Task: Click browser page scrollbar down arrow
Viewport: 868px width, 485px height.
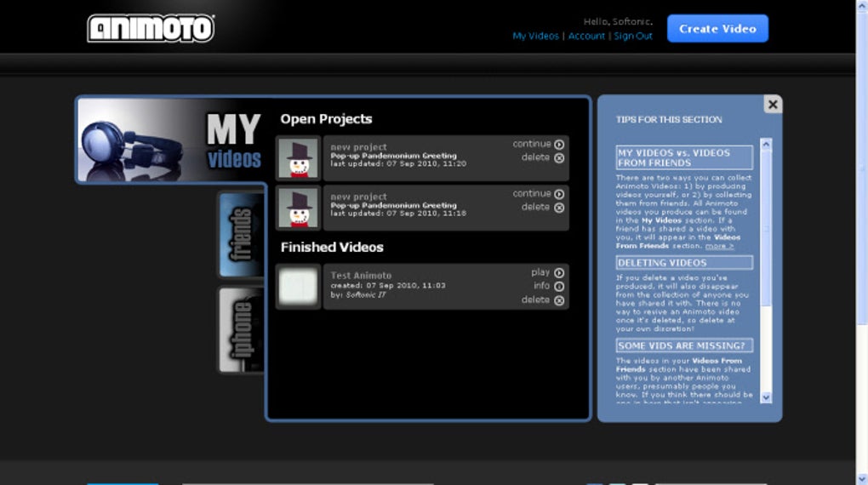Action: [x=862, y=479]
